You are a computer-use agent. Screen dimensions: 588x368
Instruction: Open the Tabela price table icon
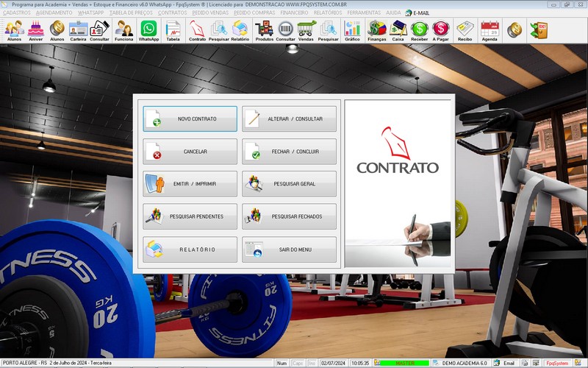pos(173,30)
